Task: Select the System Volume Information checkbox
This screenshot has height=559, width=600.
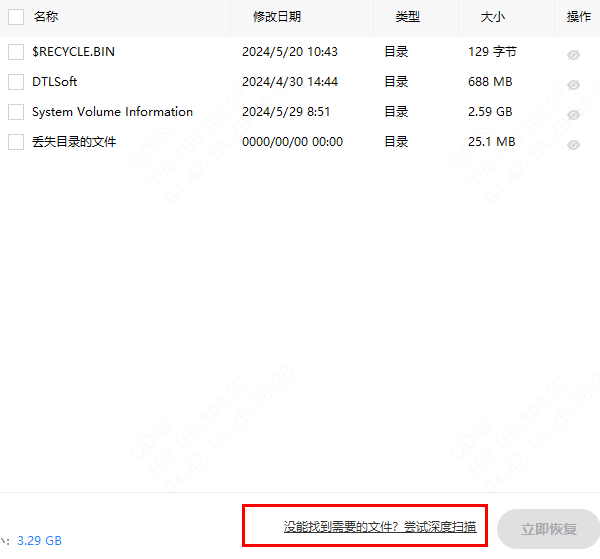Action: tap(16, 112)
